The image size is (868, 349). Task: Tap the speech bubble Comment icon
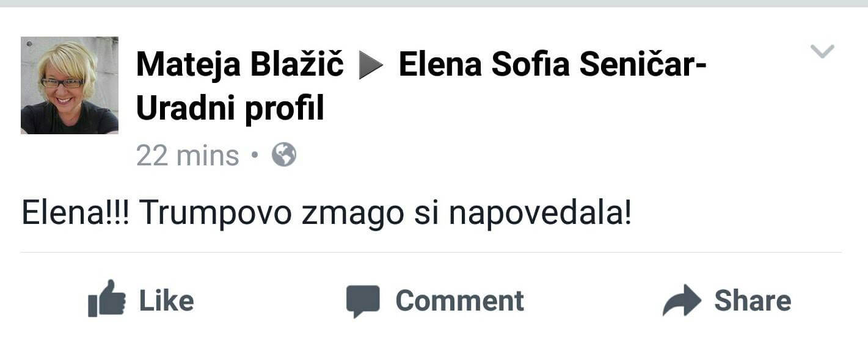pyautogui.click(x=363, y=301)
